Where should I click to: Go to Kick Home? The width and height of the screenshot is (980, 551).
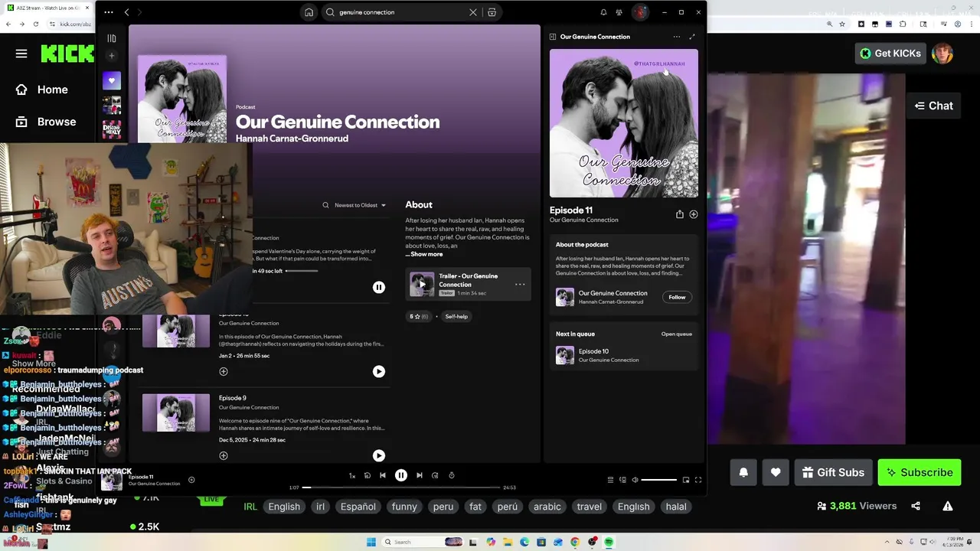tap(42, 90)
